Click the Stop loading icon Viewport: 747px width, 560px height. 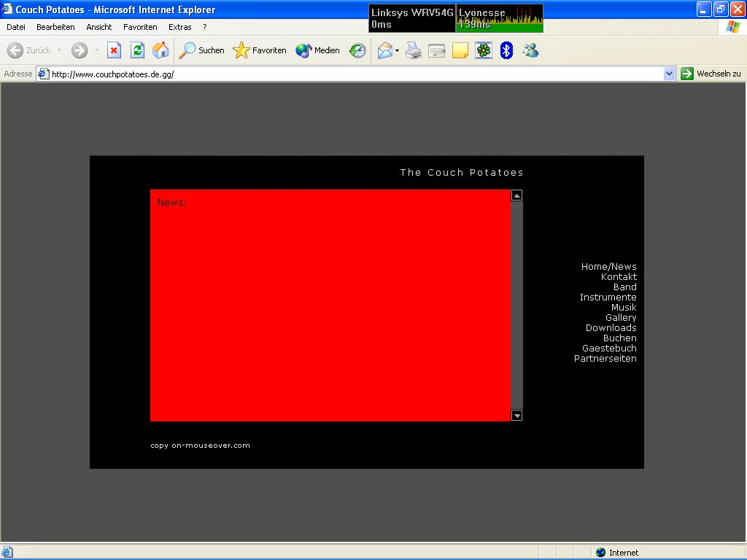coord(114,50)
